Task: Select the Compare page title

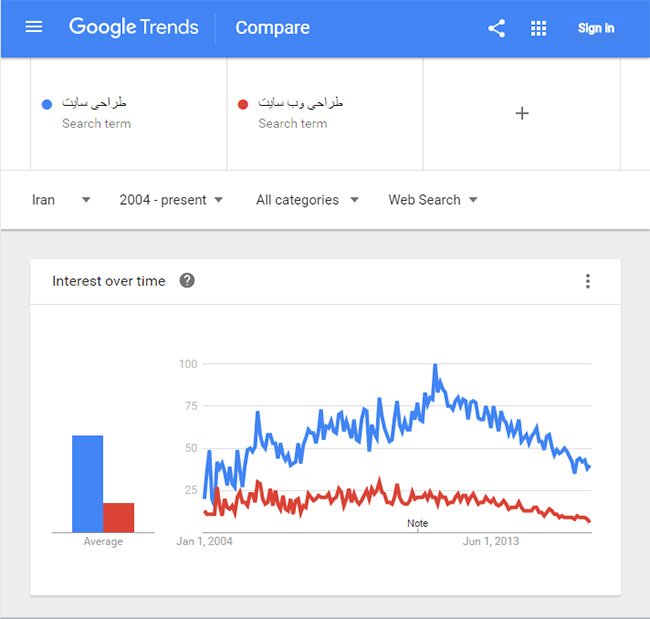Action: [x=272, y=28]
